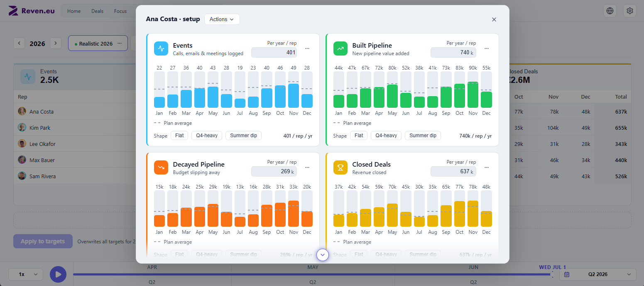Viewport: 644px width, 286px height.
Task: Select Flat shape for Built Pipeline
Action: 359,136
